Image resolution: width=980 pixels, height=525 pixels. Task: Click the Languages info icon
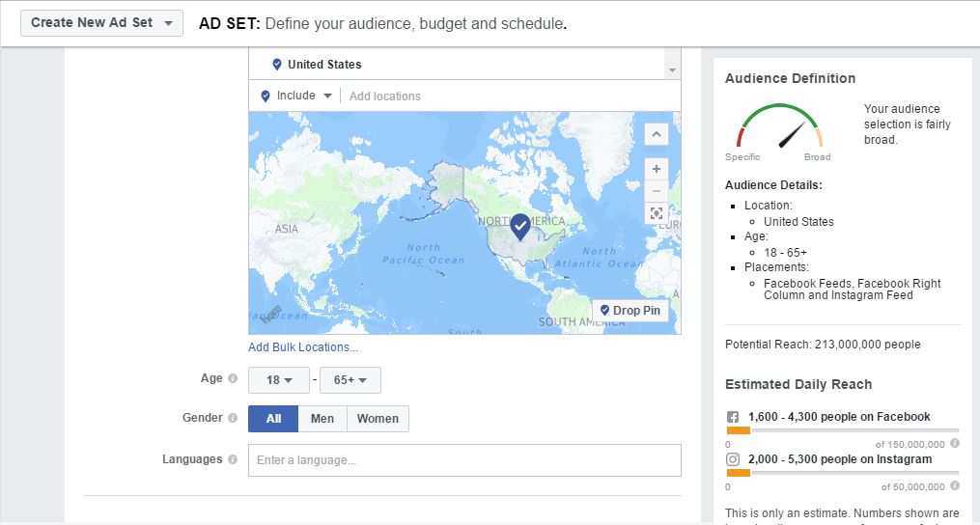click(233, 459)
